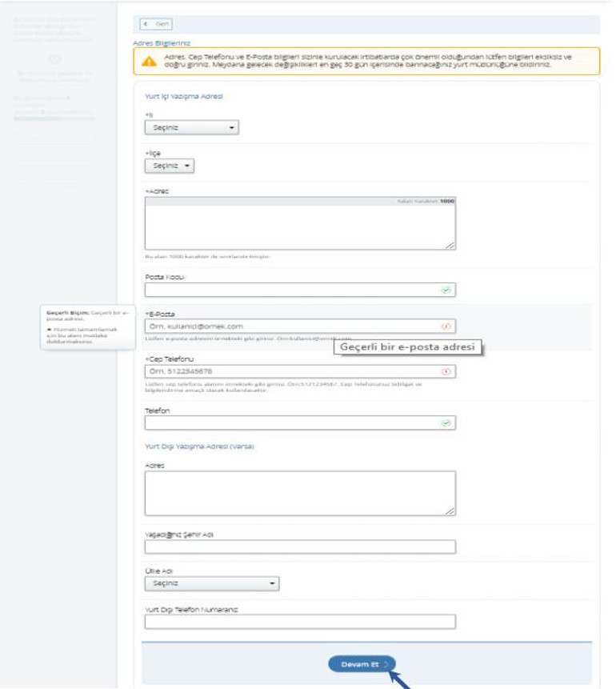The height and width of the screenshot is (689, 616).
Task: Click green checkmark icon in Posta Kodu field
Action: coord(446,290)
